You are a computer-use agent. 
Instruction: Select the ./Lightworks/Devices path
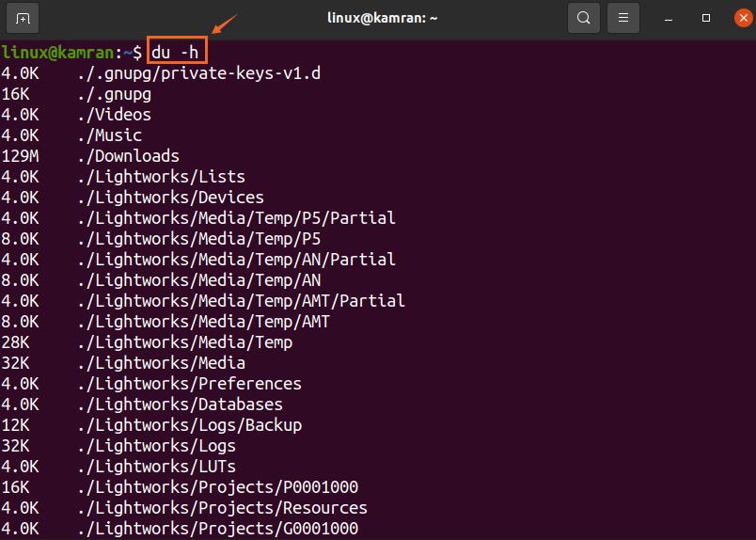(x=171, y=198)
